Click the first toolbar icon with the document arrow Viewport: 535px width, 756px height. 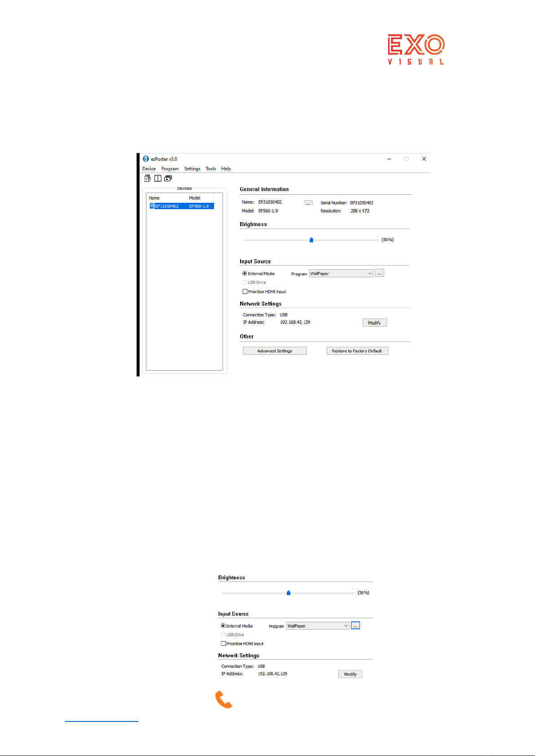point(147,178)
